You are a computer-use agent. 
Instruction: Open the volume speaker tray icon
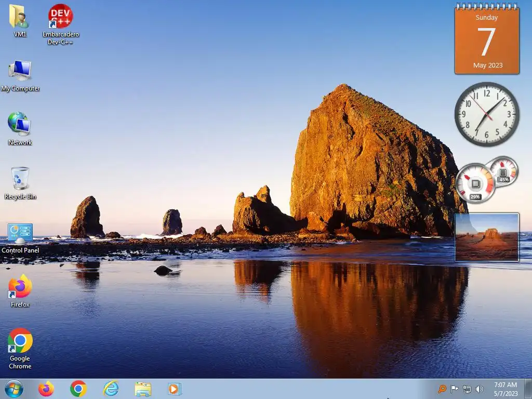(x=480, y=389)
